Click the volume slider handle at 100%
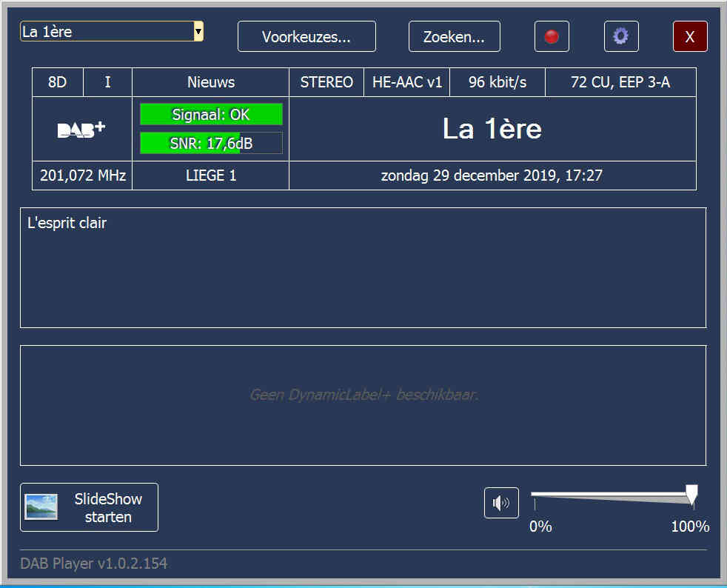727x588 pixels. [691, 495]
